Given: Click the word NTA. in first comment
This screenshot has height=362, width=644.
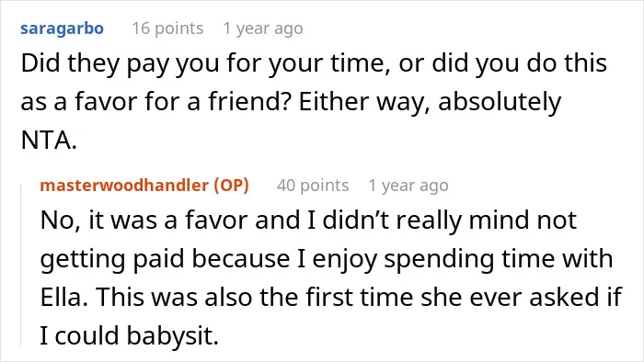Looking at the screenshot, I should point(49,141).
